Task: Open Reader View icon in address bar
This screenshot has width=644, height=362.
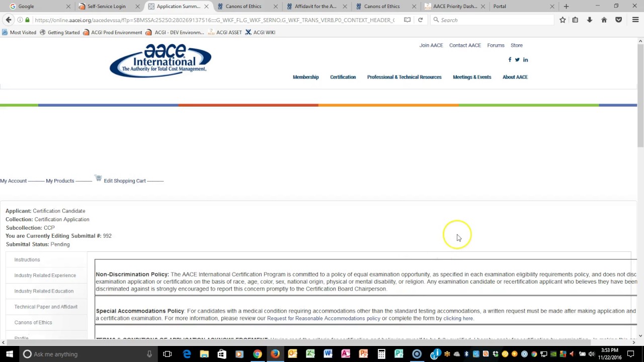Action: (407, 20)
